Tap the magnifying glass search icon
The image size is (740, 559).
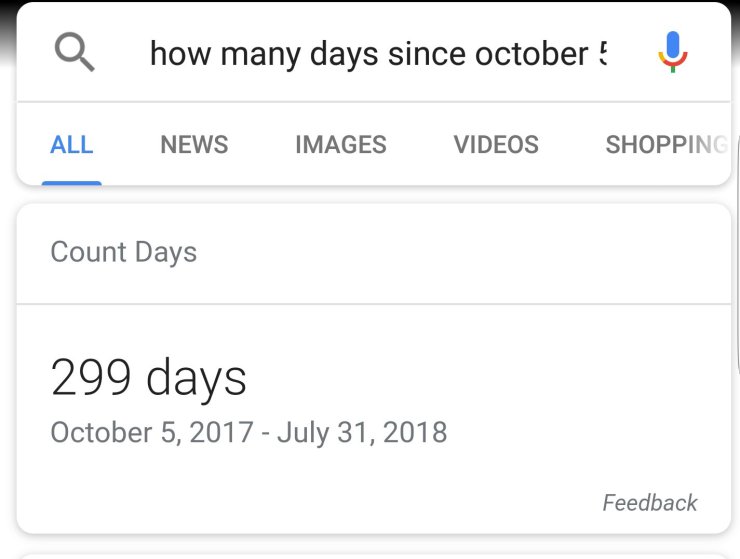(x=75, y=52)
